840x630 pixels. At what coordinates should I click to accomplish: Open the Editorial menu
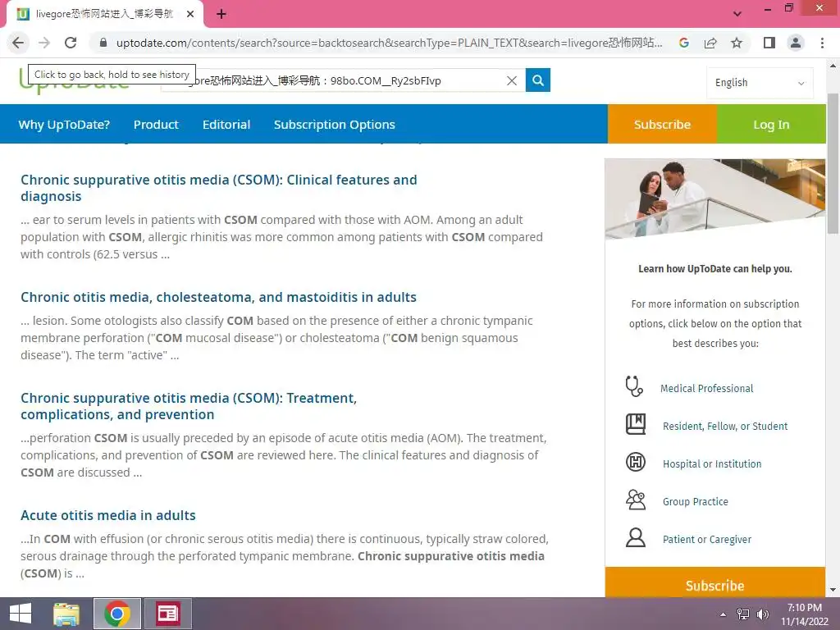[x=226, y=125]
